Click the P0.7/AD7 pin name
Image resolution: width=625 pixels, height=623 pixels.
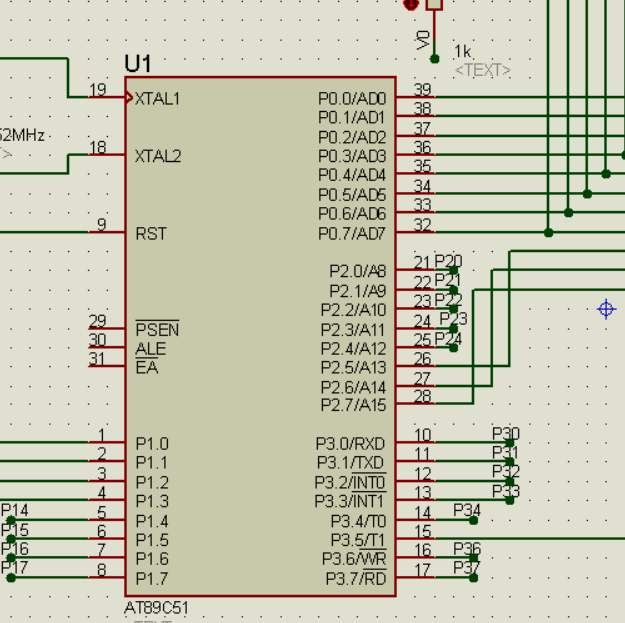pyautogui.click(x=352, y=234)
